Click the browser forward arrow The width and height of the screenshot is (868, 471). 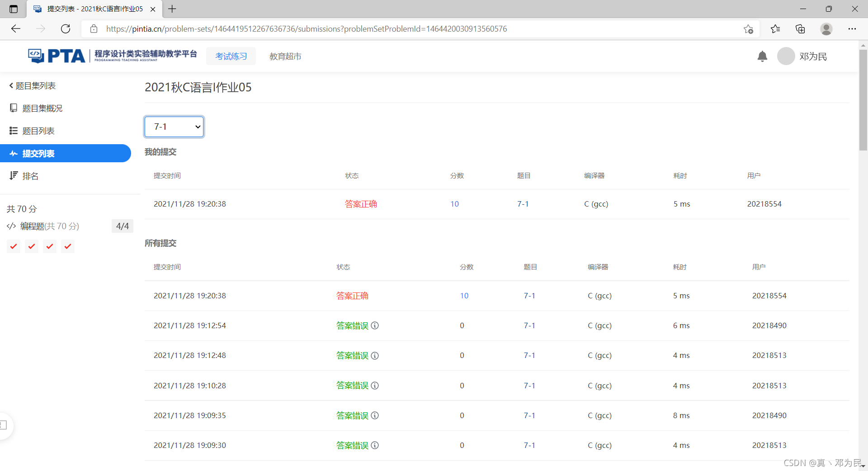pos(41,29)
